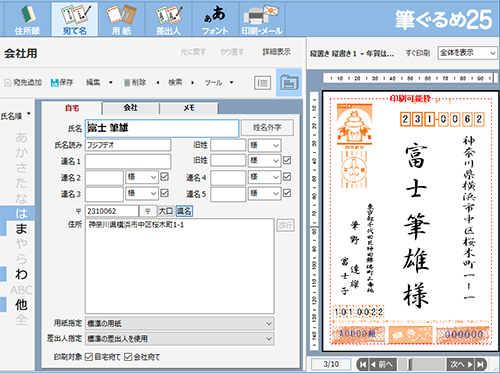This screenshot has height=373, width=500.
Task: Toggle the checkbox beside second 旧姓 row
Action: pos(287,160)
